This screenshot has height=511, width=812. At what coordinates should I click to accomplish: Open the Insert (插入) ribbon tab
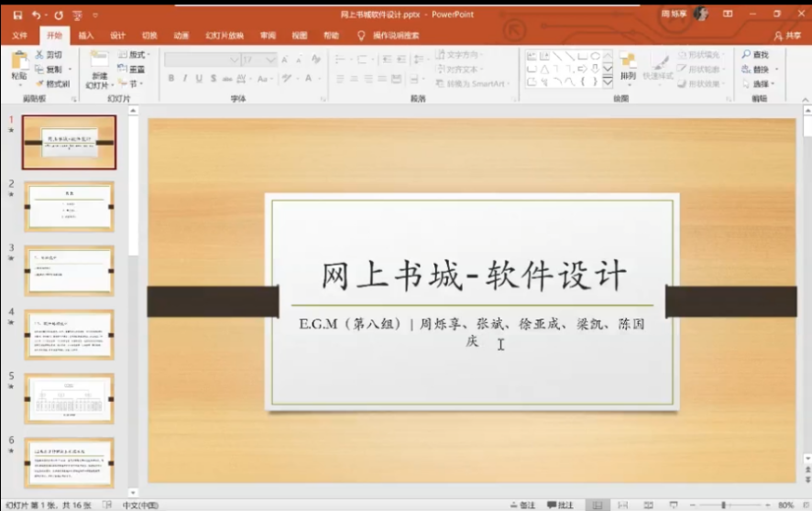[86, 36]
